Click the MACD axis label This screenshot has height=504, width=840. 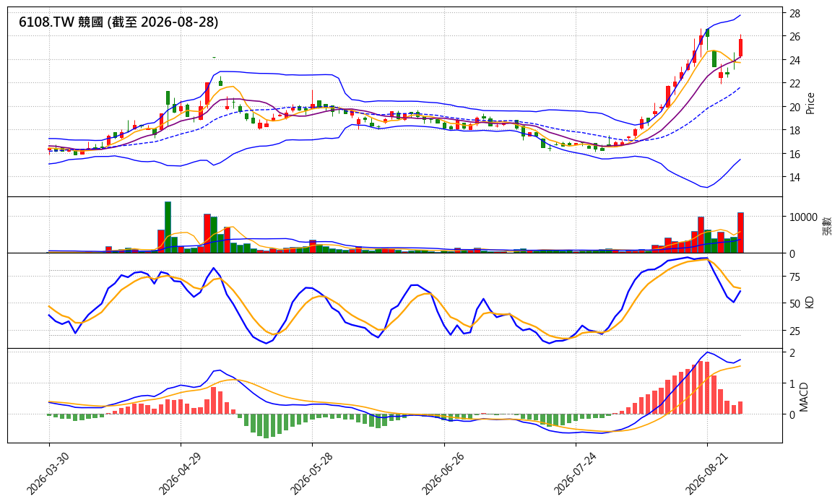pos(804,397)
